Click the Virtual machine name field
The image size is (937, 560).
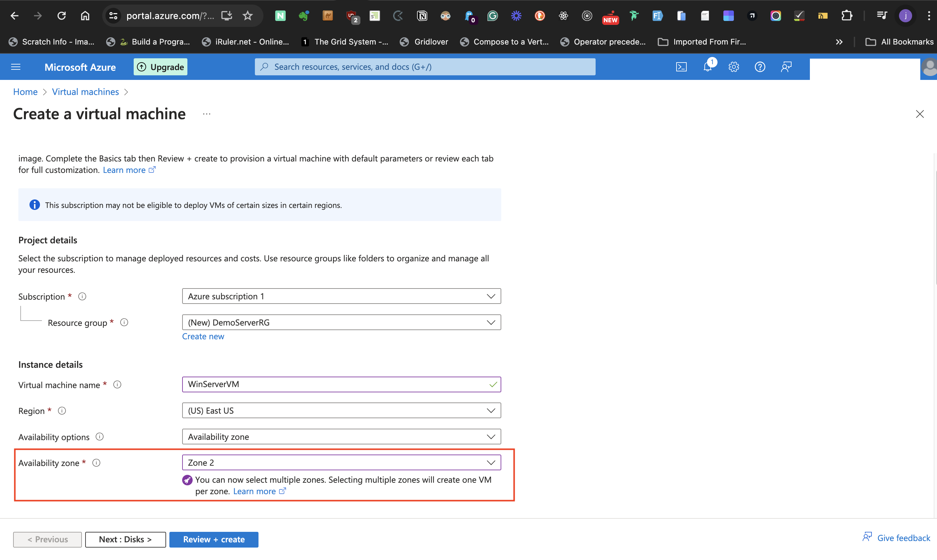[336, 384]
